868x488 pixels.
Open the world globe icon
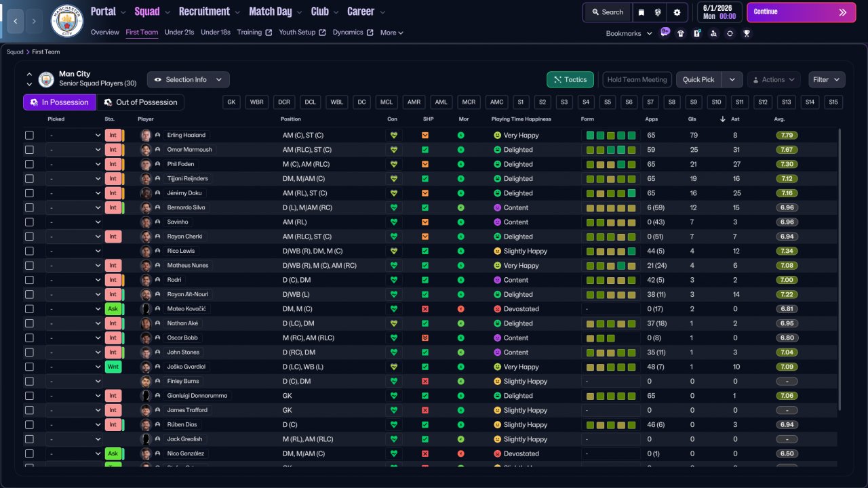(658, 12)
